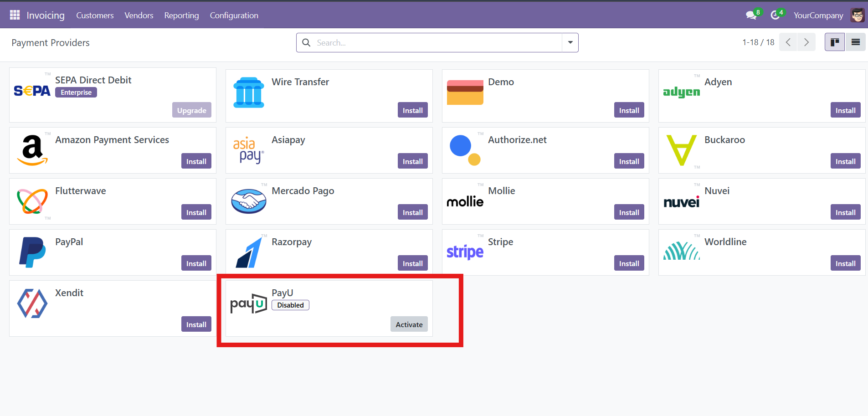Click the Amazon logo
The height and width of the screenshot is (416, 868).
coord(32,150)
